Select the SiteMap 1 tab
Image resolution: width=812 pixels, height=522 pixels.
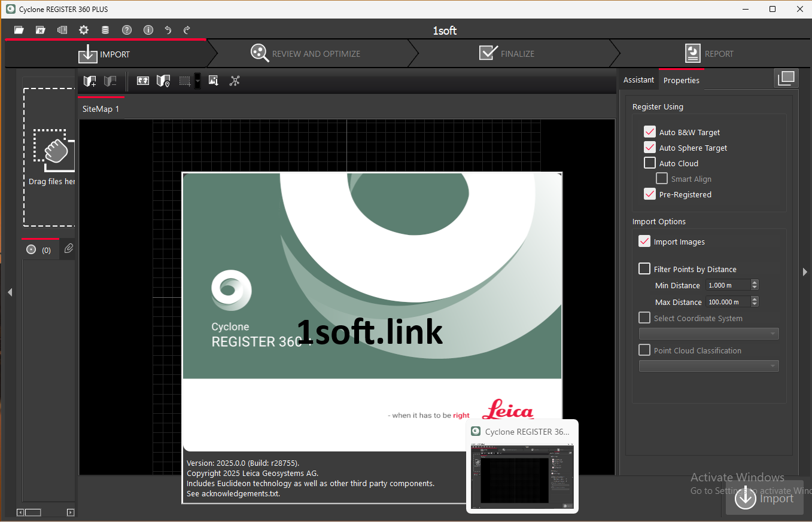click(x=101, y=109)
